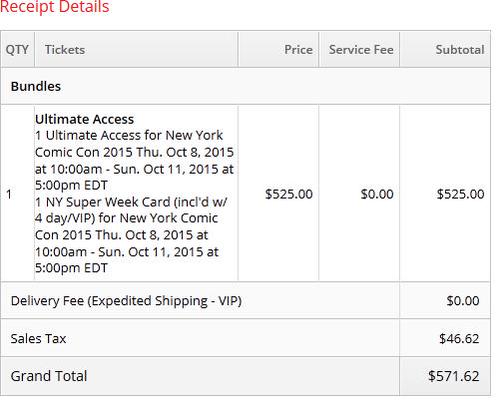
Task: Click the Subtotal column header
Action: pyautogui.click(x=460, y=50)
